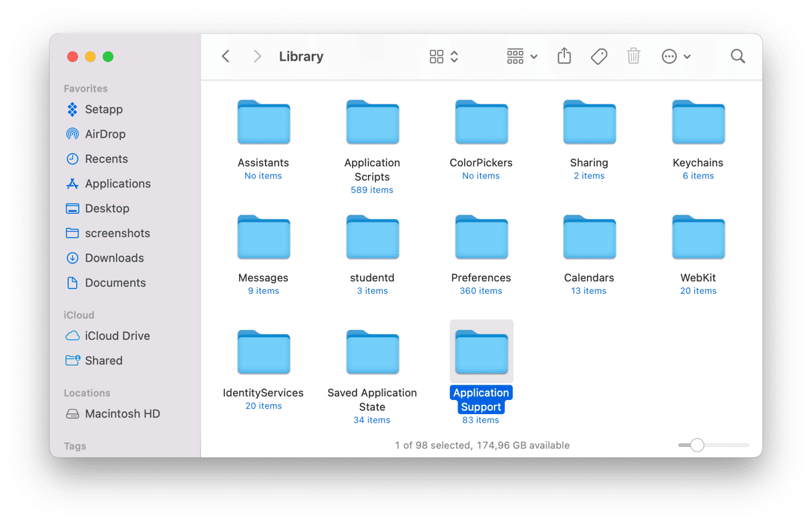Select the WebKit folder
Viewport: 812px width, 523px height.
[698, 237]
